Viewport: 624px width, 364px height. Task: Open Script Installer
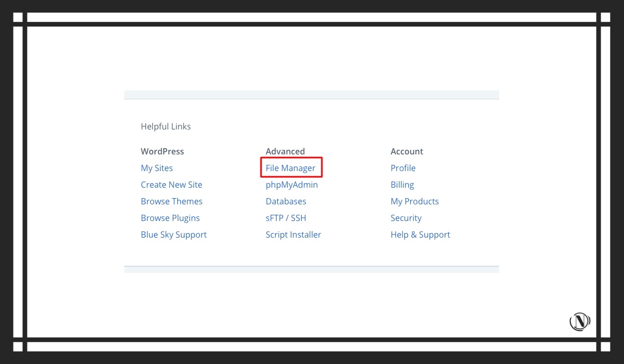click(293, 235)
